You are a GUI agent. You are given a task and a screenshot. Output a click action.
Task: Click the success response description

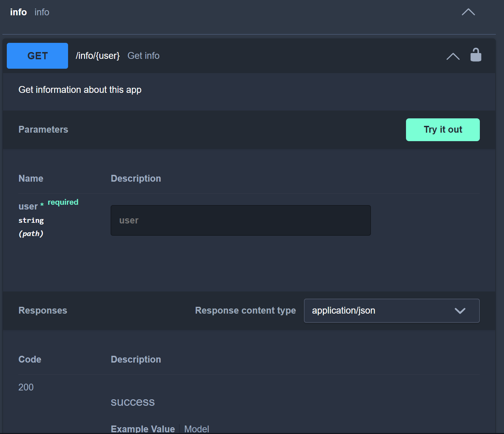(133, 402)
